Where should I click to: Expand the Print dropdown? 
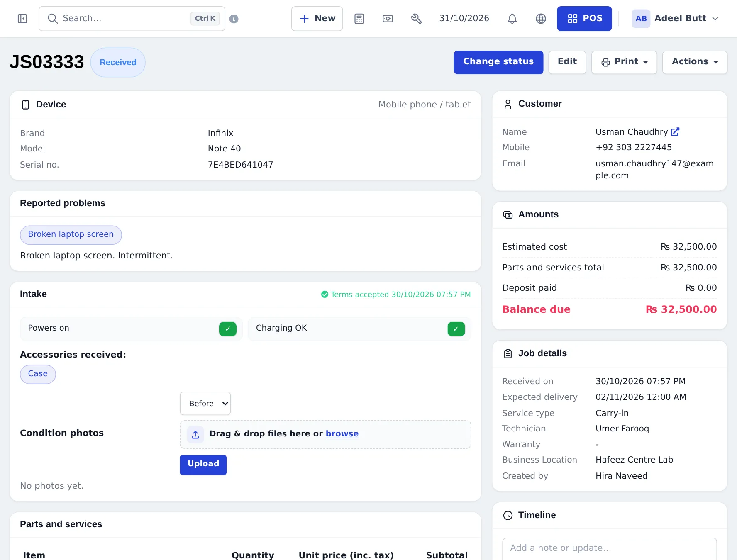coord(624,62)
